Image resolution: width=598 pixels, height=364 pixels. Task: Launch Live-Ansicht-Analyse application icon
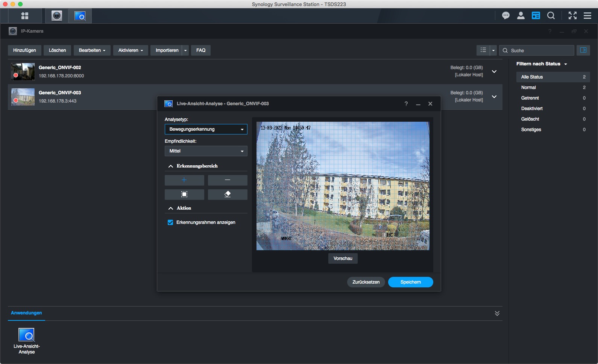27,335
